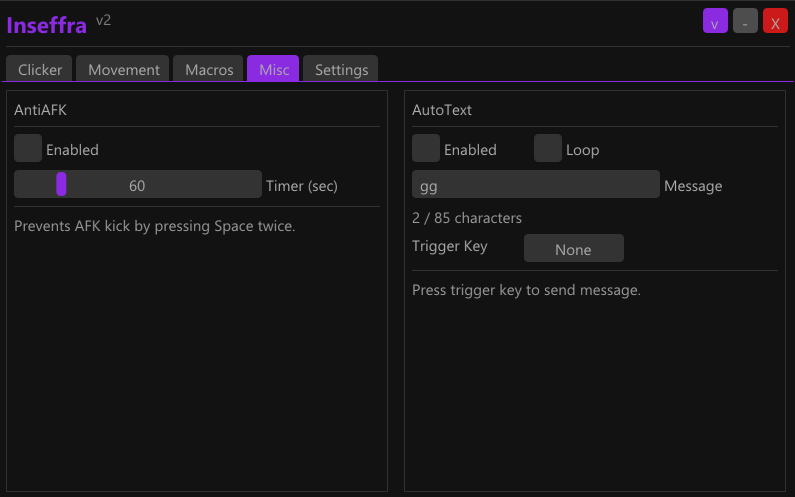Click the AutoText section header

pyautogui.click(x=442, y=110)
